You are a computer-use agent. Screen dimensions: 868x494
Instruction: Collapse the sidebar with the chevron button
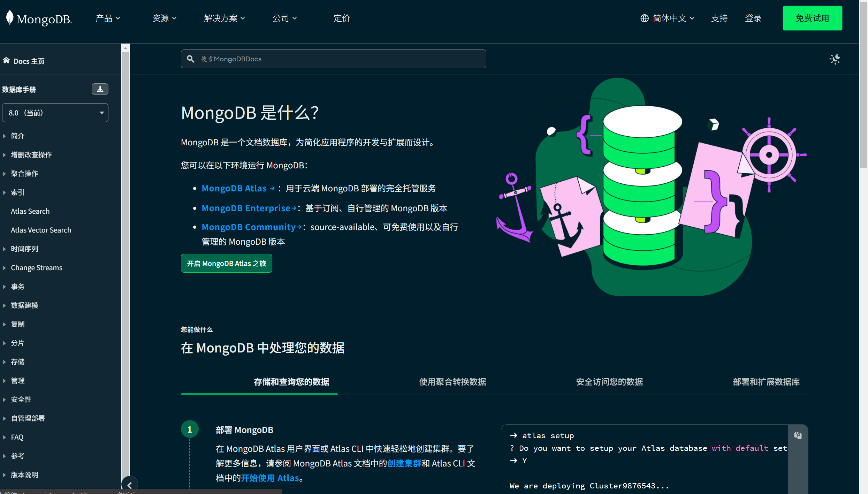click(129, 485)
